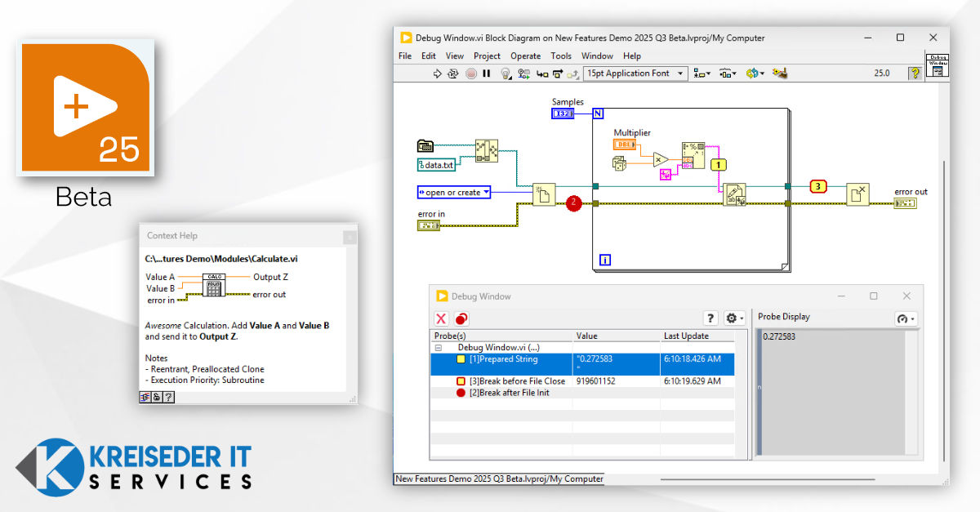The height and width of the screenshot is (512, 980).
Task: Click the Step Into toolbar icon
Action: pos(543,73)
